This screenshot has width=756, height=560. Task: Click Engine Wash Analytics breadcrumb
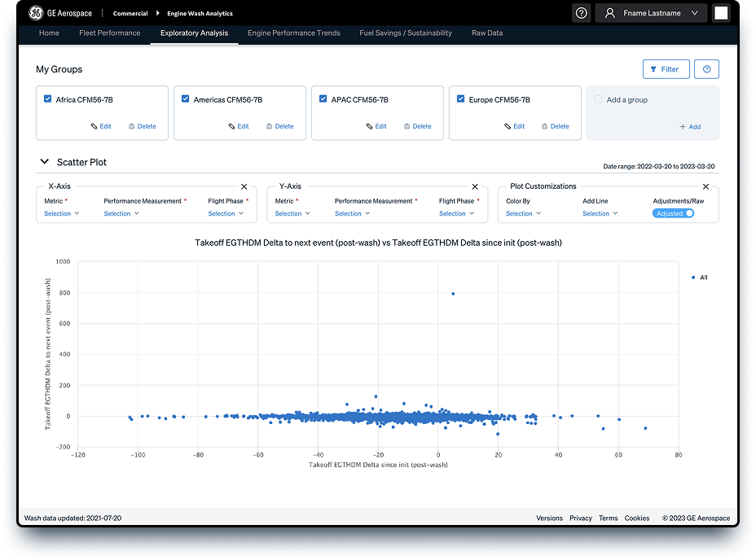[200, 14]
